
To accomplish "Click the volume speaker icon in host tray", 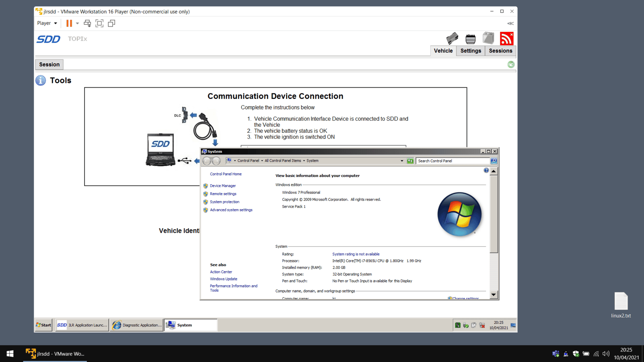I will coord(606,354).
